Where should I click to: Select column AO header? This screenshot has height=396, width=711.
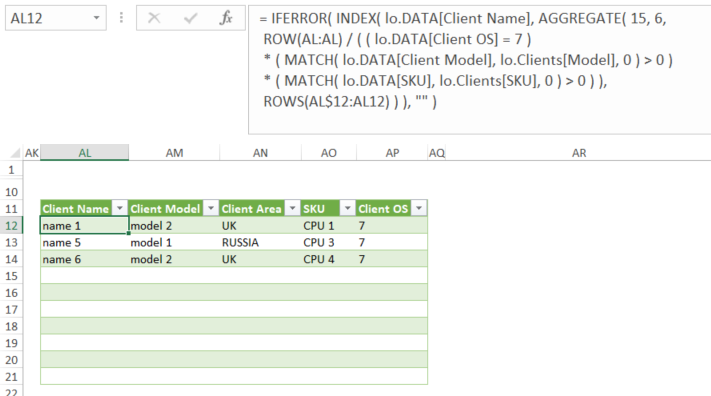pyautogui.click(x=329, y=153)
